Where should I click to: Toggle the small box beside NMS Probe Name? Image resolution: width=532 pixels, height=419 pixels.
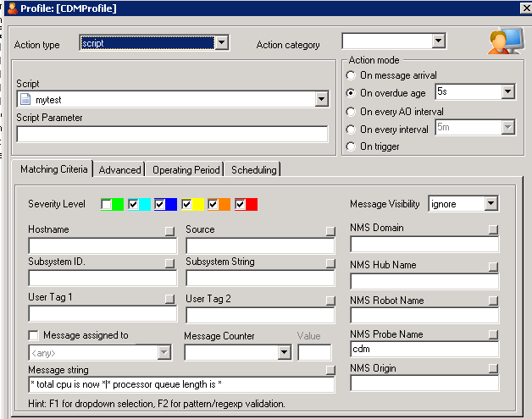[x=493, y=334]
